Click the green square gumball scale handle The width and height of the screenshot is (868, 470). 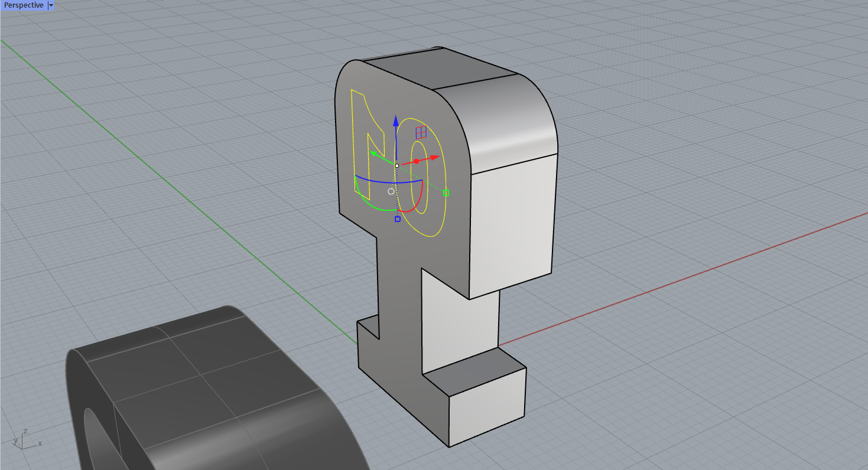tap(446, 192)
